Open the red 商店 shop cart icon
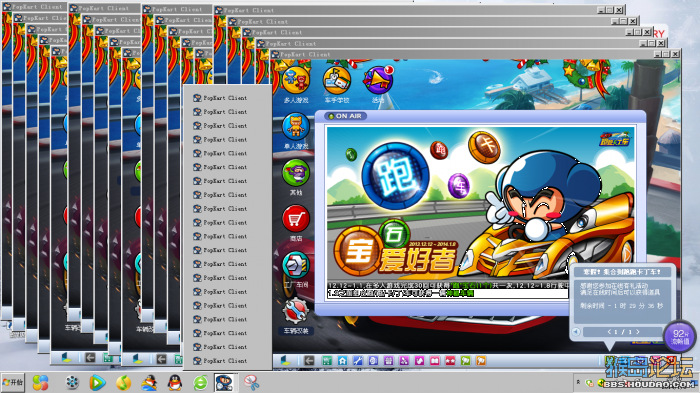700x393 pixels. click(x=296, y=219)
